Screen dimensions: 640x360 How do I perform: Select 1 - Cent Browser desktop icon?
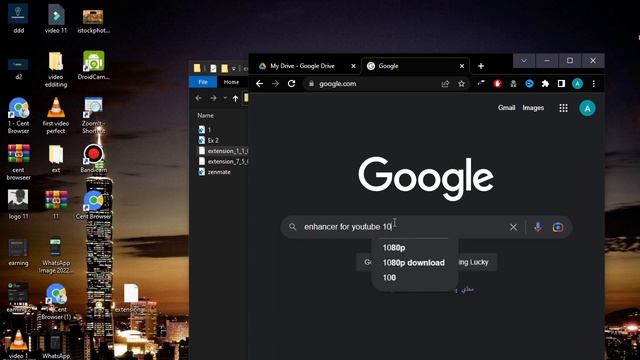click(18, 116)
